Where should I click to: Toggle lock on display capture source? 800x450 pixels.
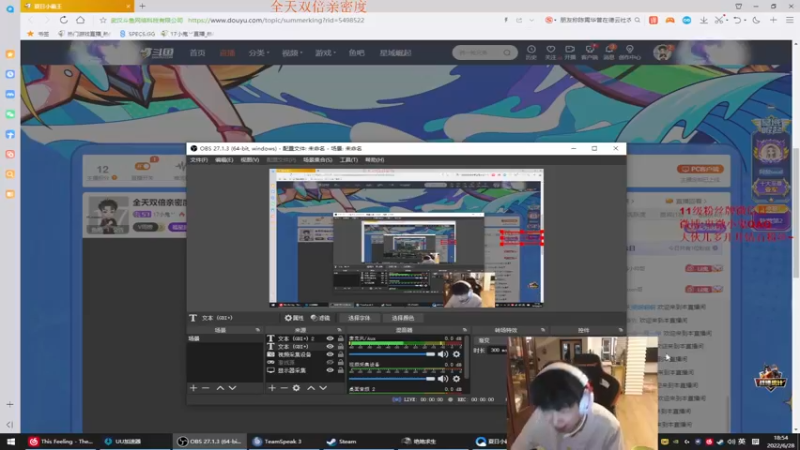341,370
